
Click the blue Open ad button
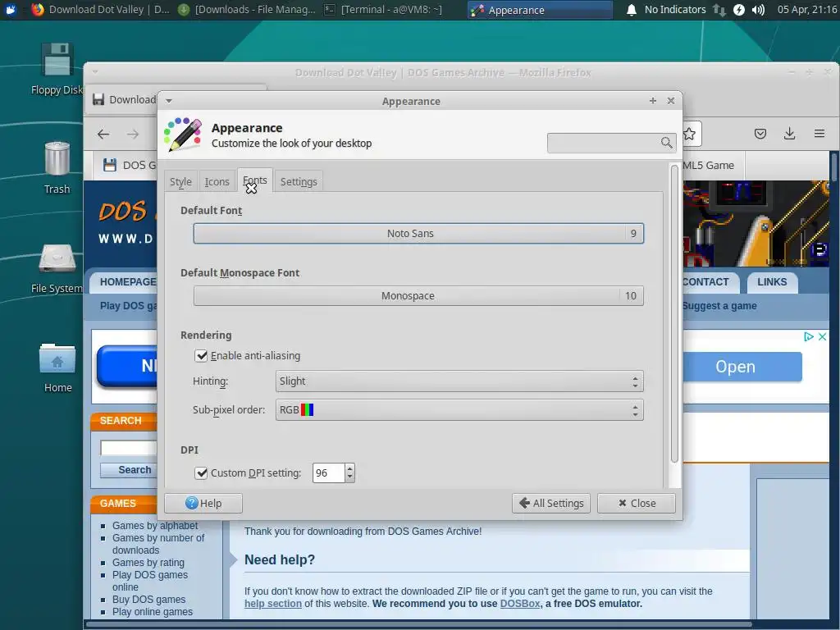pos(742,367)
